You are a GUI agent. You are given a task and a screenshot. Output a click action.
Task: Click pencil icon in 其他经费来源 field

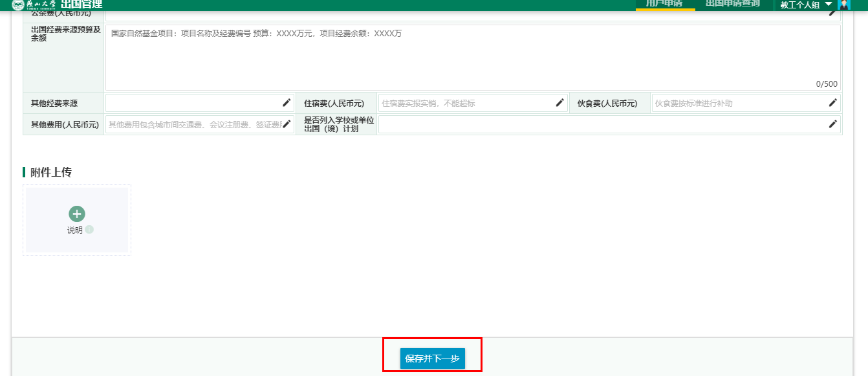(x=287, y=103)
